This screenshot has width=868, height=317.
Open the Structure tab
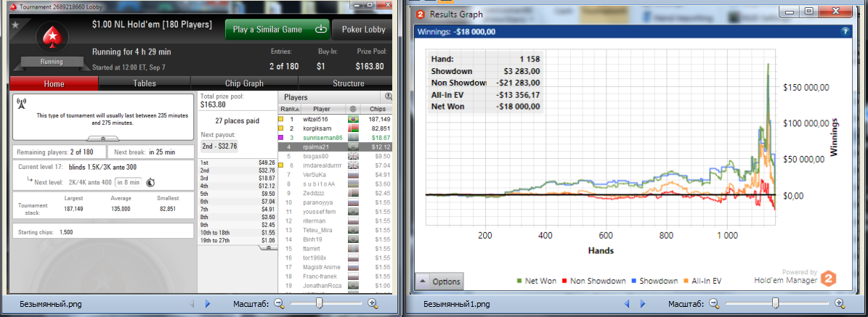[348, 83]
